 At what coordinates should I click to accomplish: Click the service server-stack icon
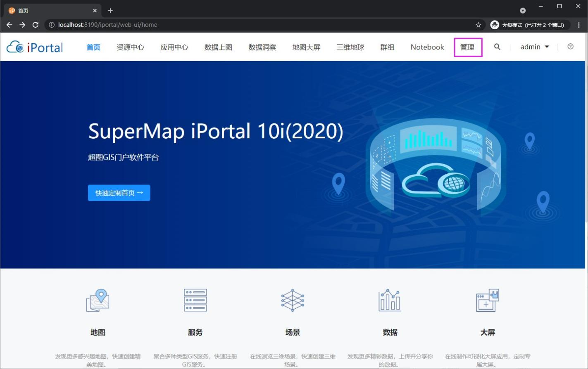(x=195, y=300)
